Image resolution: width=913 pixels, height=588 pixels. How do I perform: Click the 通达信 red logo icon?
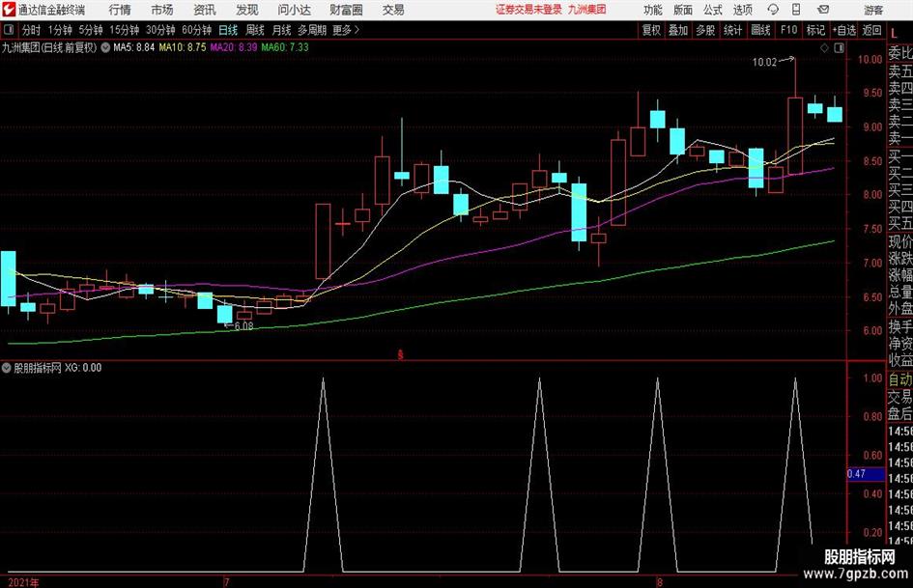8,10
